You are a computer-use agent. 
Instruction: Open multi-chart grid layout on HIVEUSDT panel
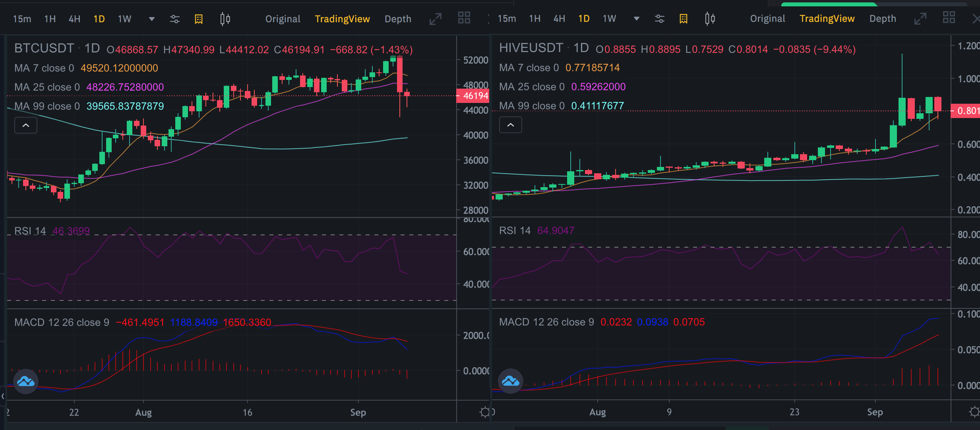point(949,17)
